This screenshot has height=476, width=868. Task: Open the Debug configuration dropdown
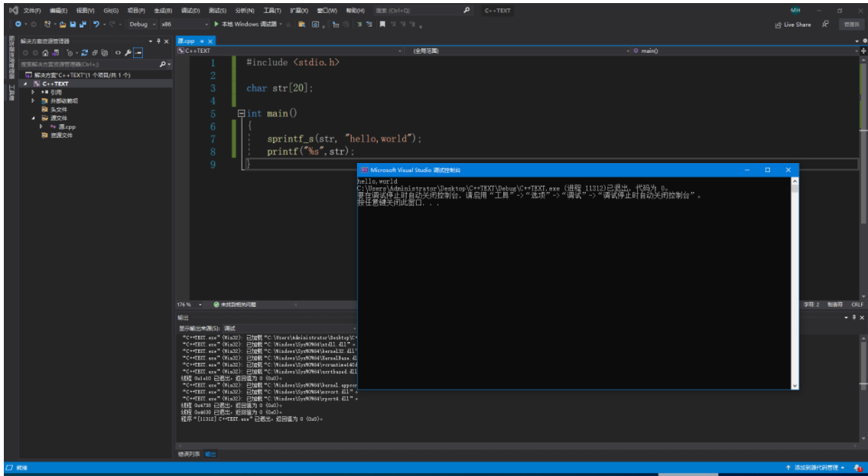tap(142, 24)
